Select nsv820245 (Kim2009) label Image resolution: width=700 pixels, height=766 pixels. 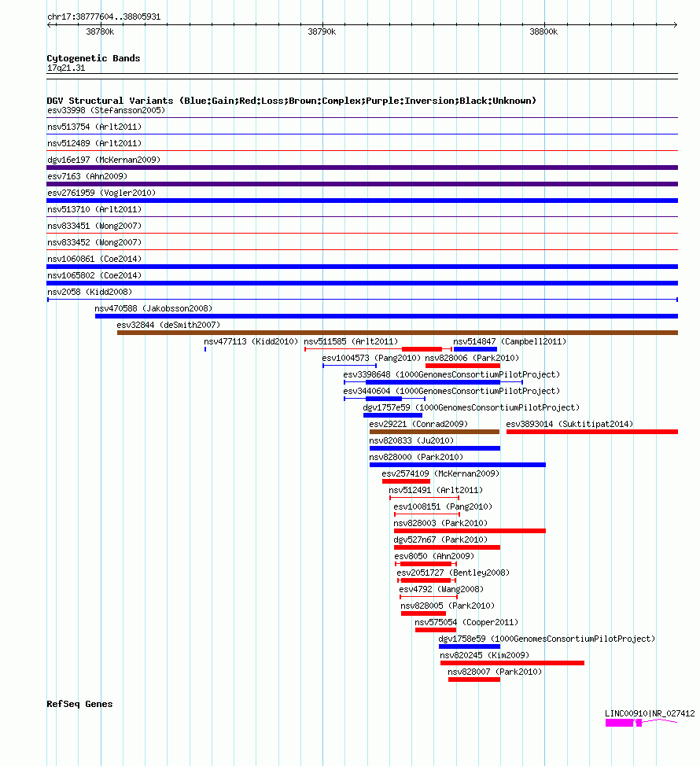point(484,656)
